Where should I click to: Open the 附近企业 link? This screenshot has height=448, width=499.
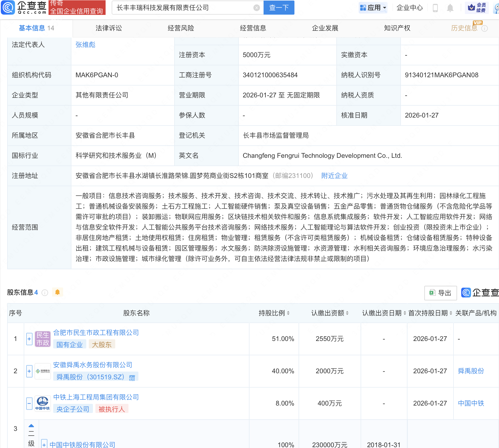[334, 176]
